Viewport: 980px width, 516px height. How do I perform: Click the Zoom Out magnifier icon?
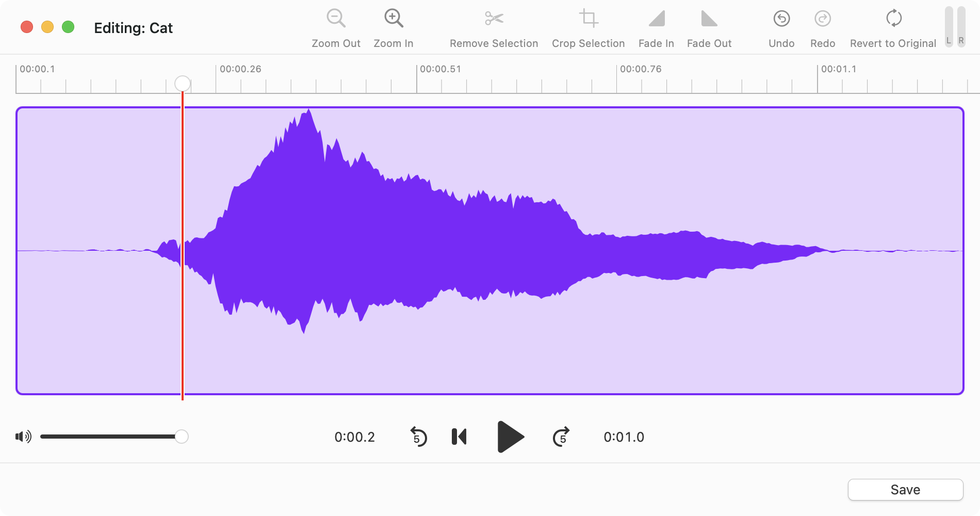pos(336,19)
